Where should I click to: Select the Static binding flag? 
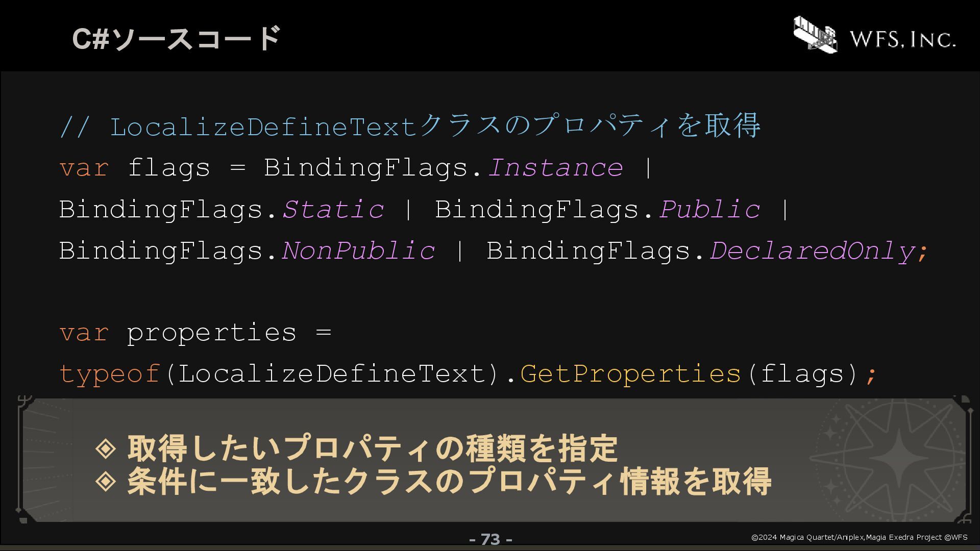tap(333, 209)
